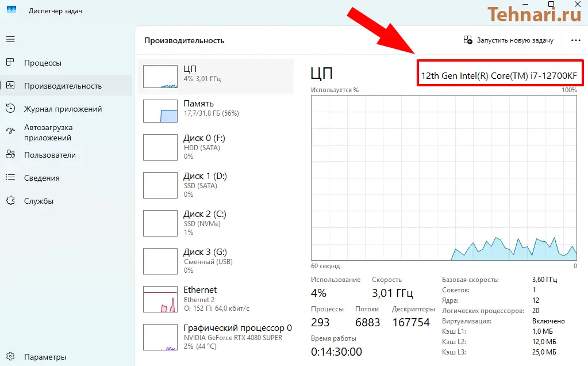
Task: Click the Производительность sidebar icon
Action: [10, 86]
